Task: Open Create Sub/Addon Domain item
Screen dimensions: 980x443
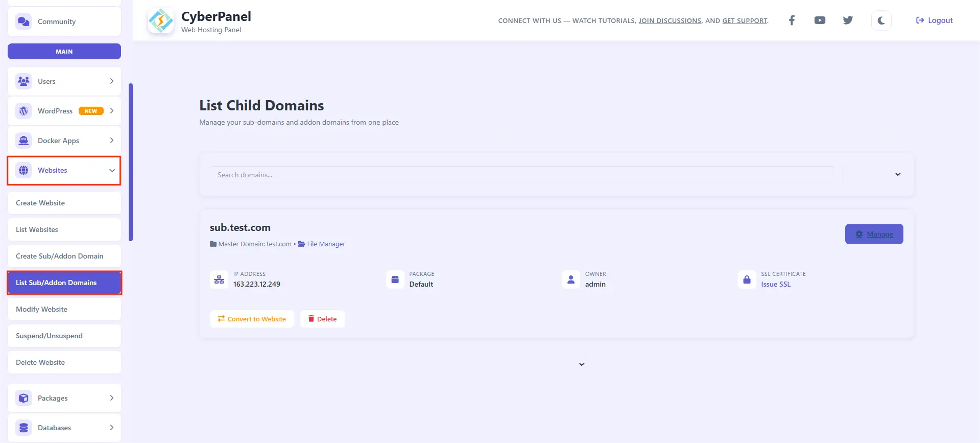Action: pyautogui.click(x=64, y=256)
